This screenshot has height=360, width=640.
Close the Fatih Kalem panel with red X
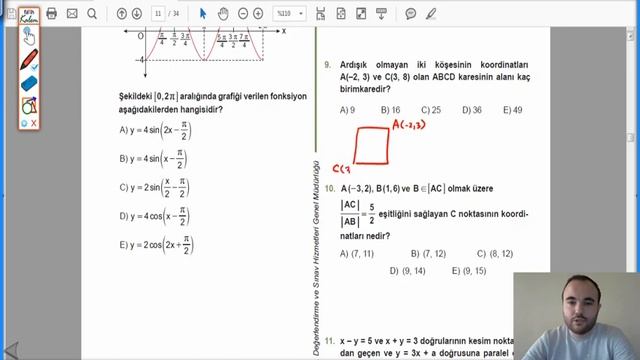click(33, 123)
